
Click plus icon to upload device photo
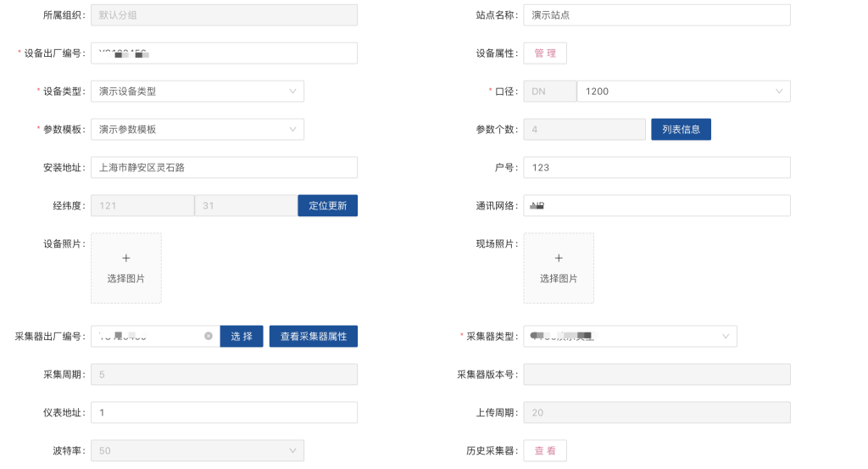[x=126, y=258]
